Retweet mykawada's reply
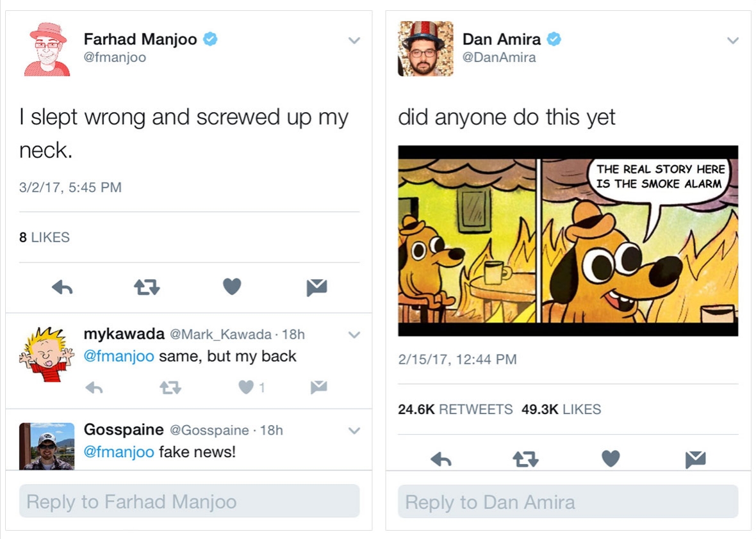 tap(170, 387)
